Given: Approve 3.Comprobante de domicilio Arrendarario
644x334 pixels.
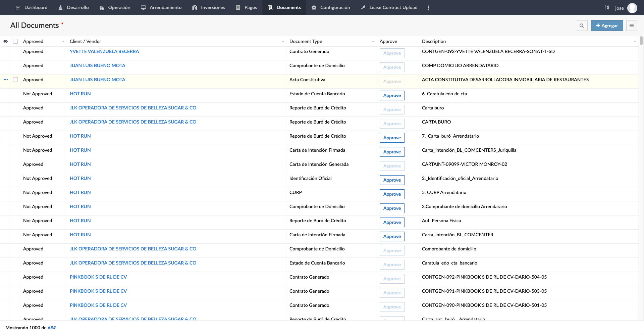Looking at the screenshot, I should pyautogui.click(x=392, y=208).
